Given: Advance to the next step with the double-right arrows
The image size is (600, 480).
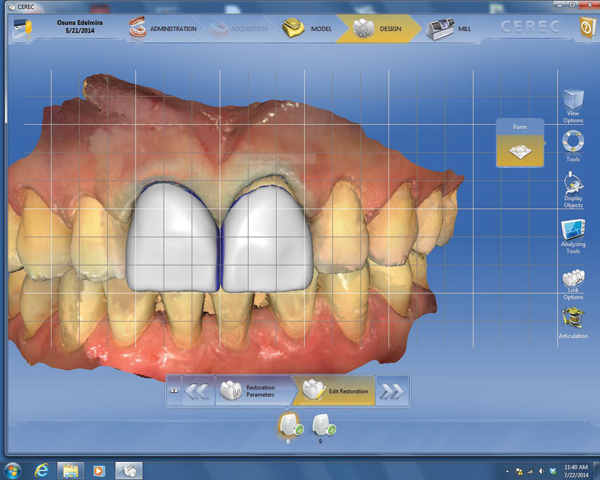Looking at the screenshot, I should [391, 392].
